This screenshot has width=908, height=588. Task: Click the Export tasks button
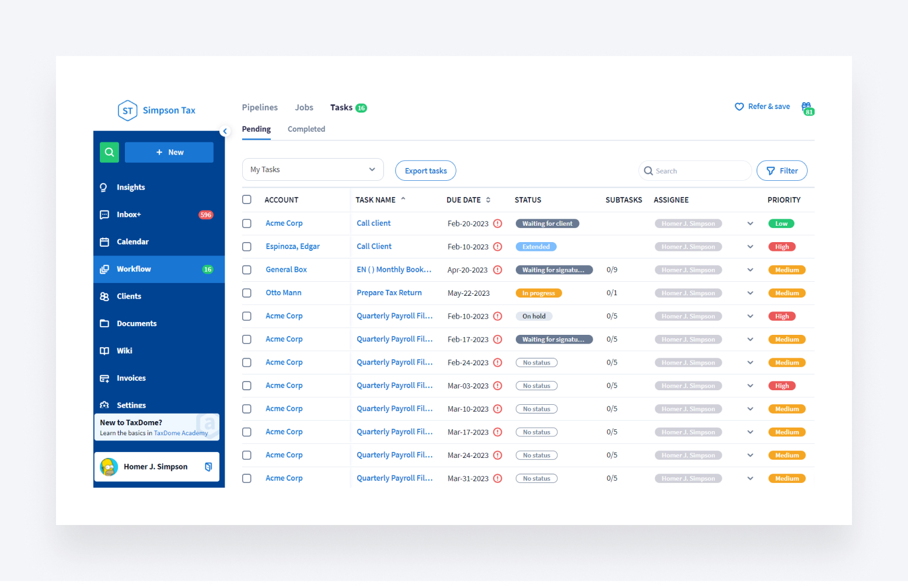click(x=425, y=170)
